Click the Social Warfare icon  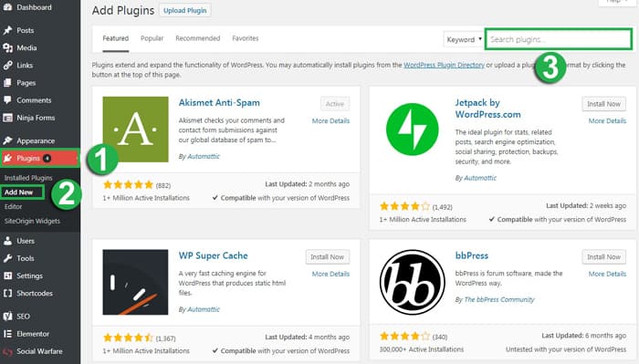(x=7, y=351)
